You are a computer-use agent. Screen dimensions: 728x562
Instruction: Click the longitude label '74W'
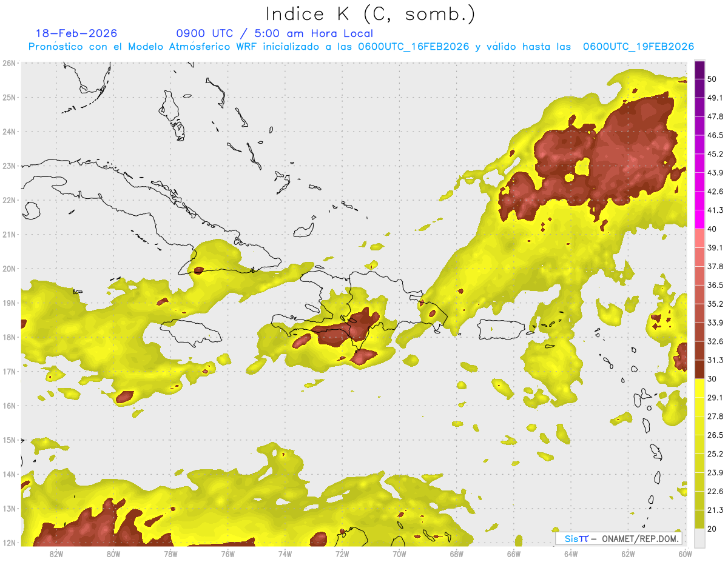pos(285,554)
